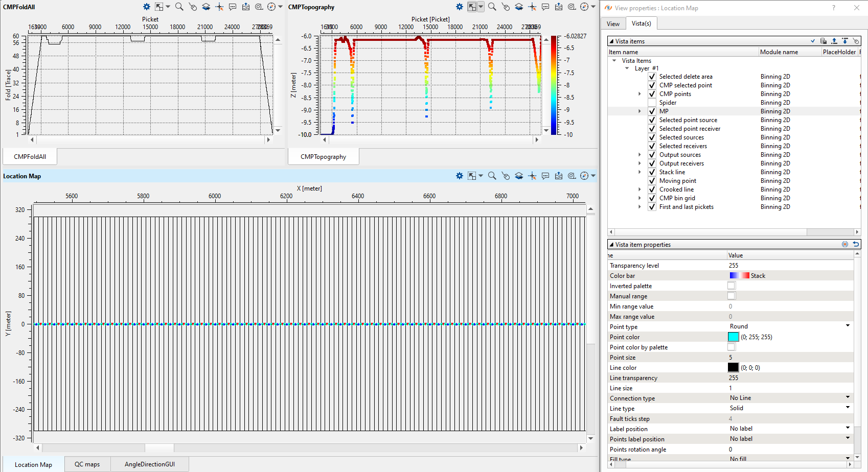Switch to the View tab
The image size is (868, 472).
click(613, 24)
